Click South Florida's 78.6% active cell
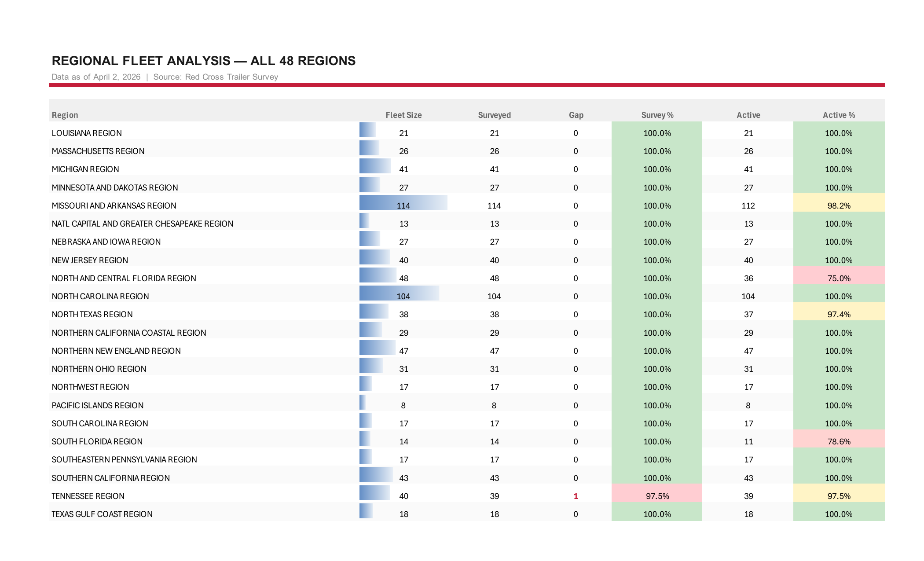This screenshot has height=561, width=924. tap(839, 441)
